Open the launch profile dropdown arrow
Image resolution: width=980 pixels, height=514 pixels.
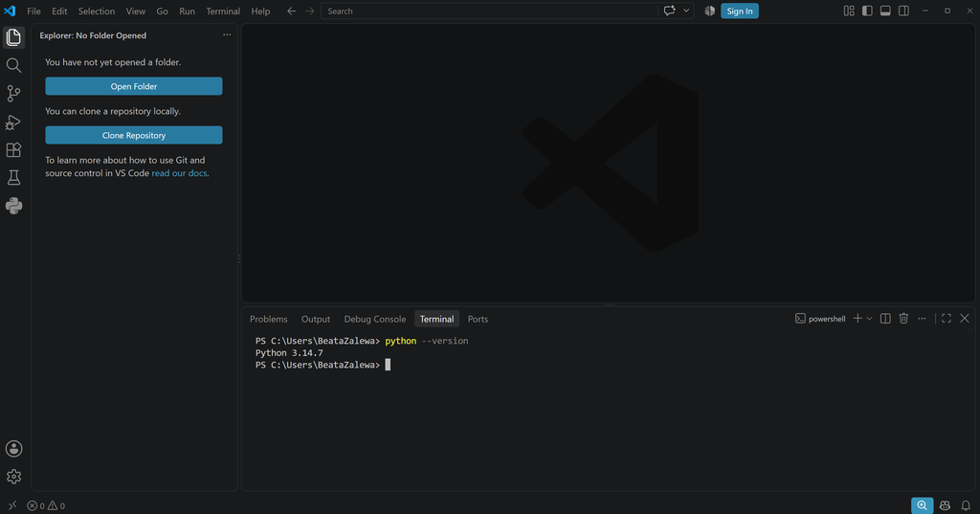tap(869, 319)
